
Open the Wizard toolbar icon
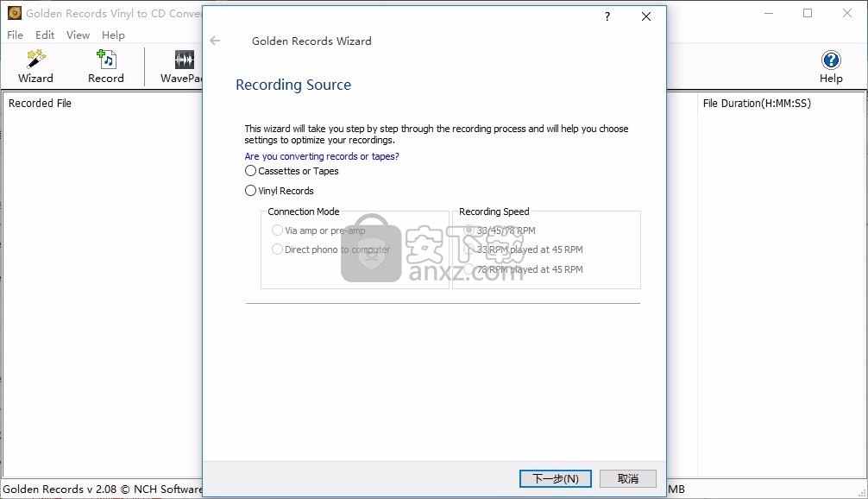pyautogui.click(x=35, y=66)
